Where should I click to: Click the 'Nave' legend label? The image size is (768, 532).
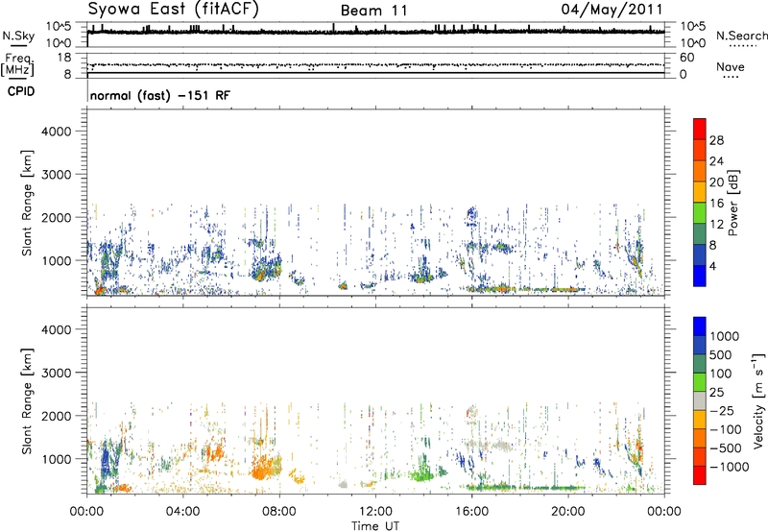click(731, 66)
